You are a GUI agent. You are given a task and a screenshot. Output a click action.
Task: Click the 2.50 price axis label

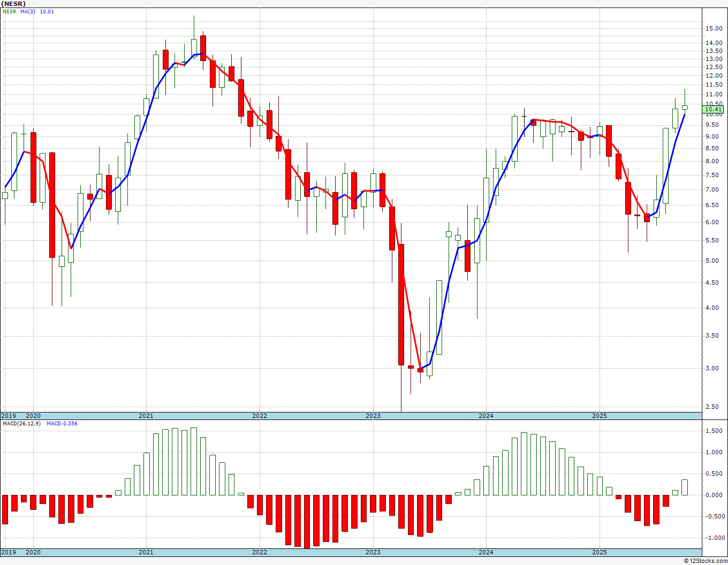711,407
